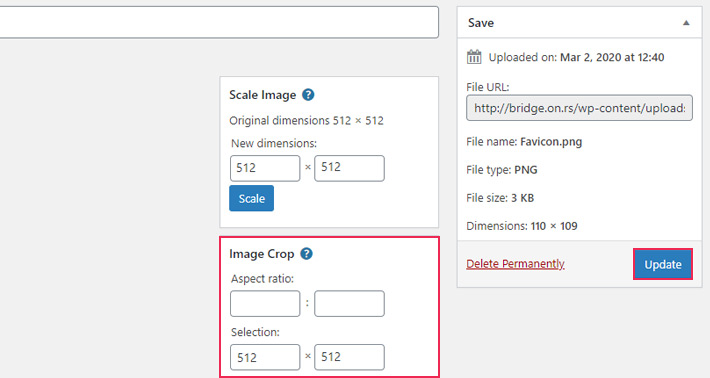Click the 'Dimensions: 110 × 109' text

tap(522, 226)
